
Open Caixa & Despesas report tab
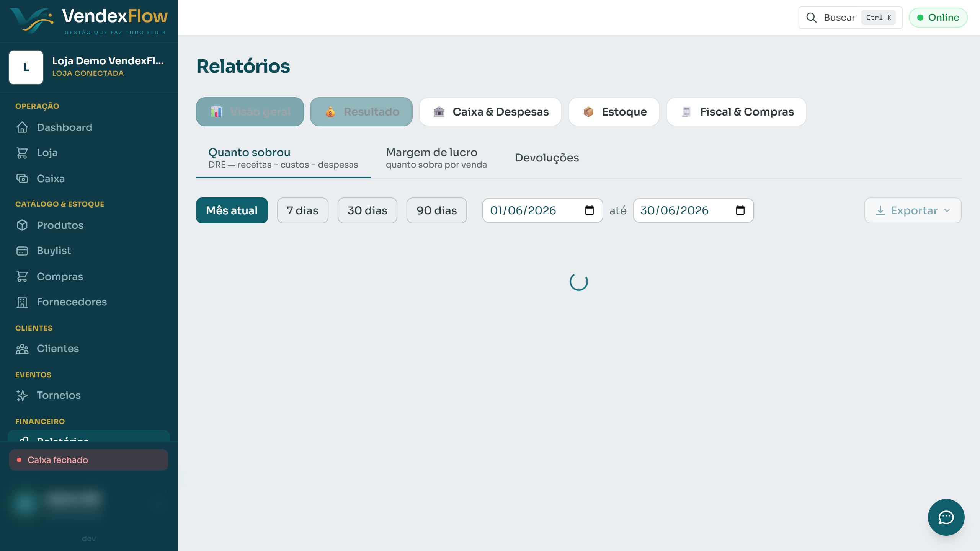[x=490, y=112]
